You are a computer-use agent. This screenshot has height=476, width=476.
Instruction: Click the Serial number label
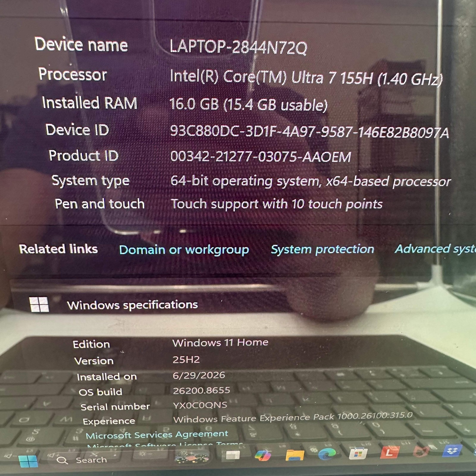click(x=115, y=407)
